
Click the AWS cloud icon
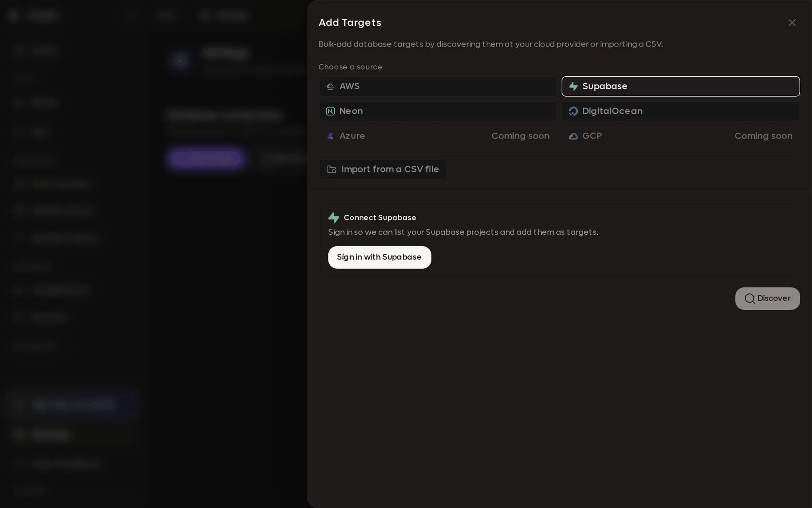[330, 86]
